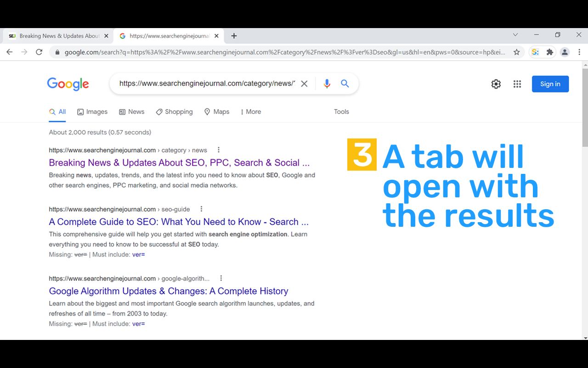Screen dimensions: 588x368
Task: Open the Google apps grid icon
Action: (517, 84)
